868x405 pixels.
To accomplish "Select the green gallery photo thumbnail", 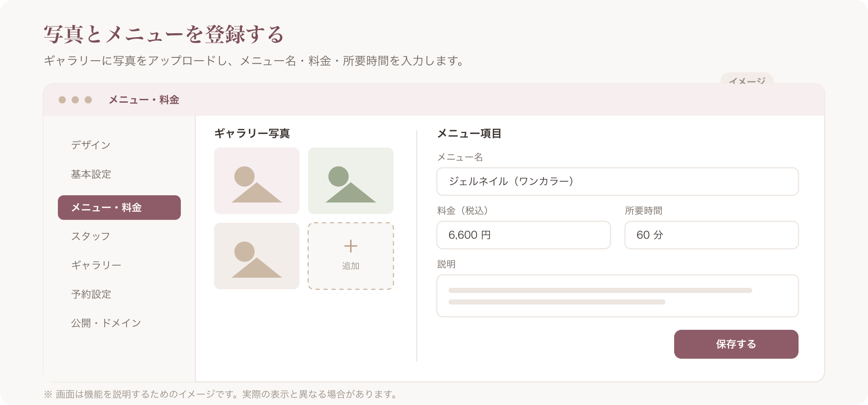I will [351, 181].
